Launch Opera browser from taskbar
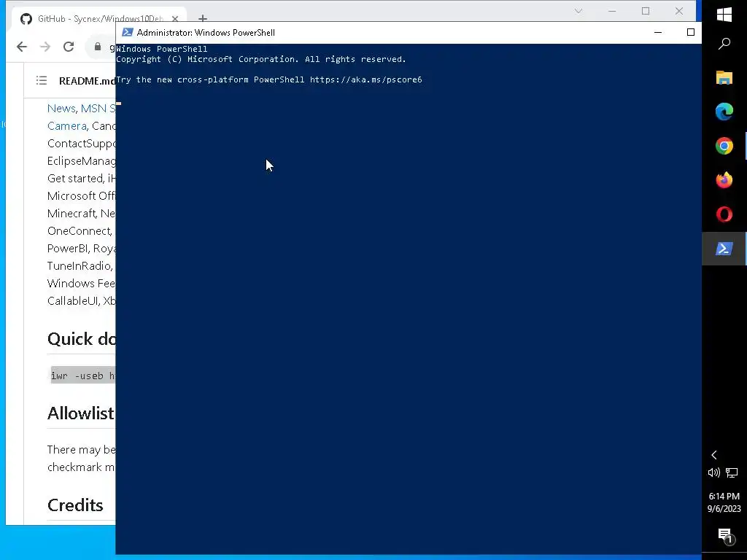 (x=724, y=214)
